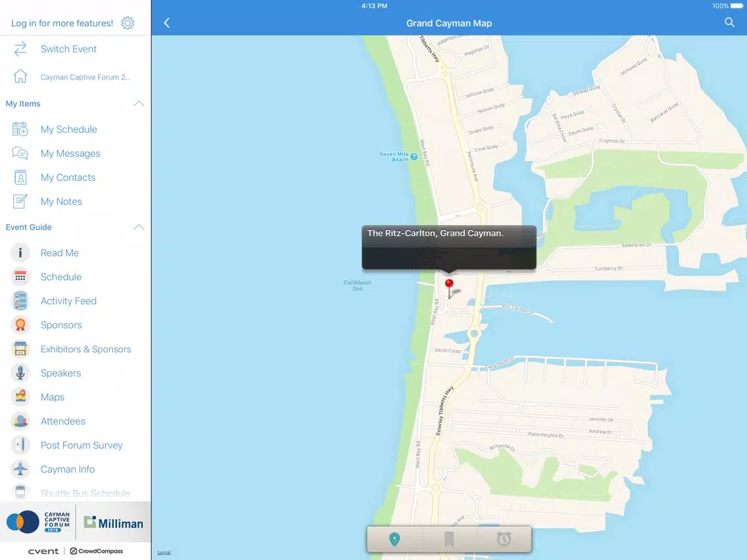Tap the Jennifer Dr street label
Screen dimensions: 747x560
(x=601, y=419)
